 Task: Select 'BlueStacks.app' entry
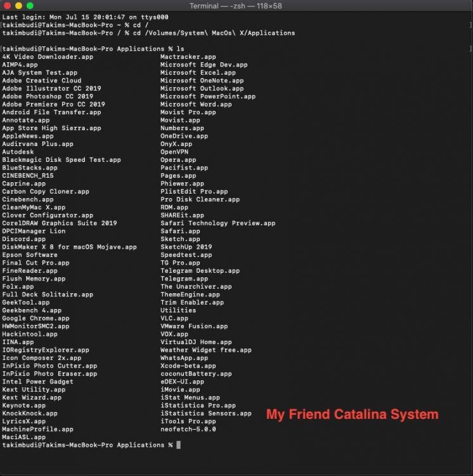tap(30, 168)
